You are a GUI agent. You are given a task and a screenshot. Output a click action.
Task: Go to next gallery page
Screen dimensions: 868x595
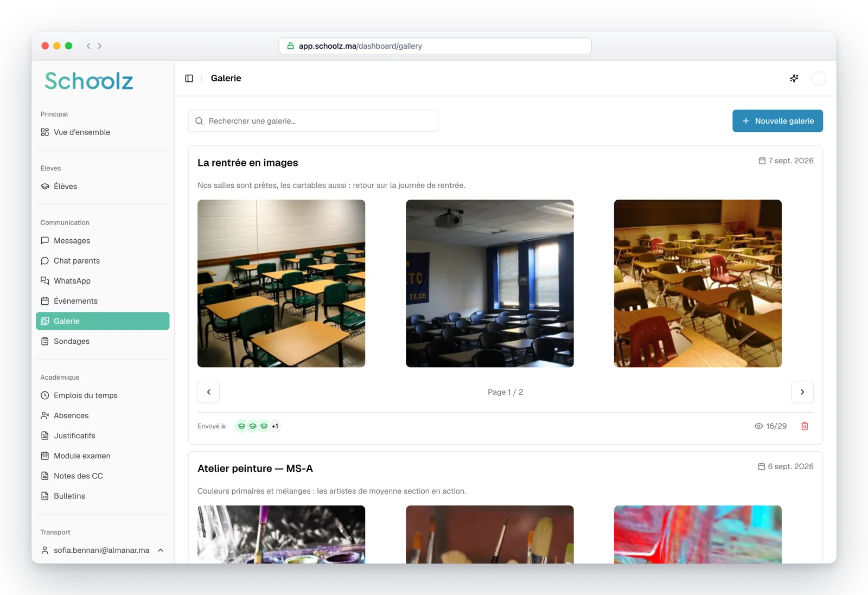click(x=802, y=392)
